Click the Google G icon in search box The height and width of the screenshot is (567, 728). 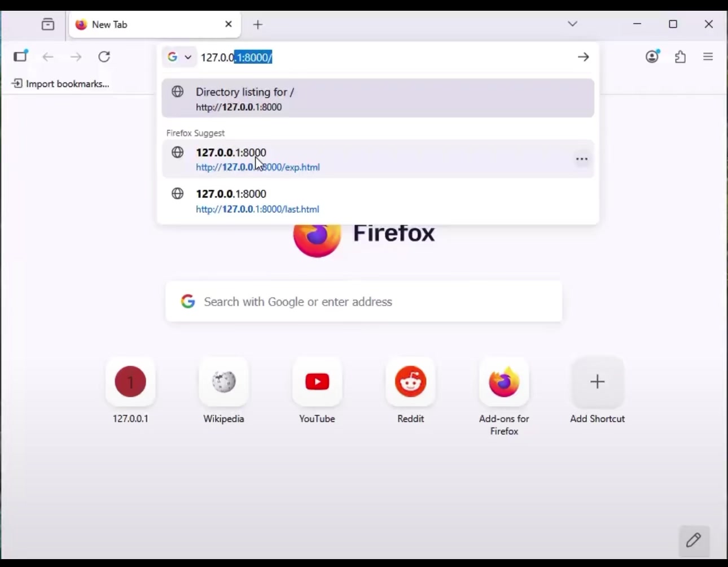tap(188, 302)
